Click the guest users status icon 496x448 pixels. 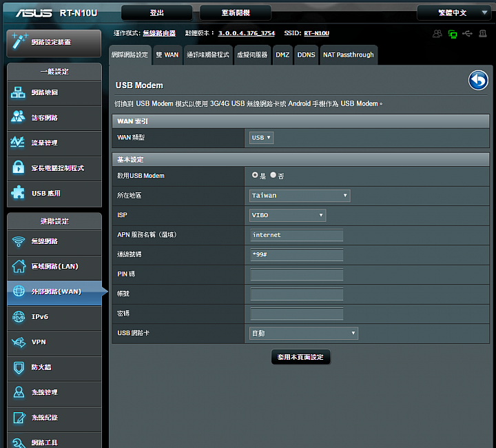tap(437, 34)
